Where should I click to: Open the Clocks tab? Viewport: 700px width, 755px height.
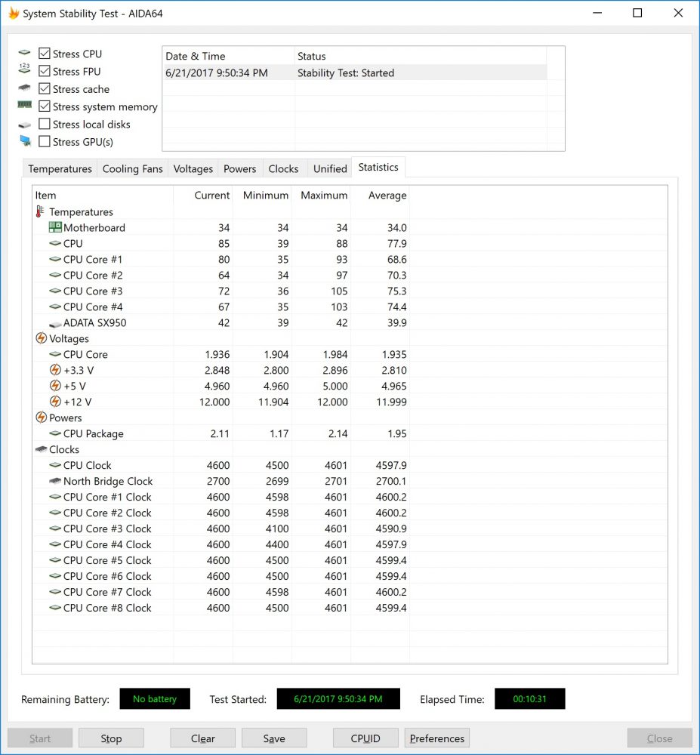(x=284, y=168)
